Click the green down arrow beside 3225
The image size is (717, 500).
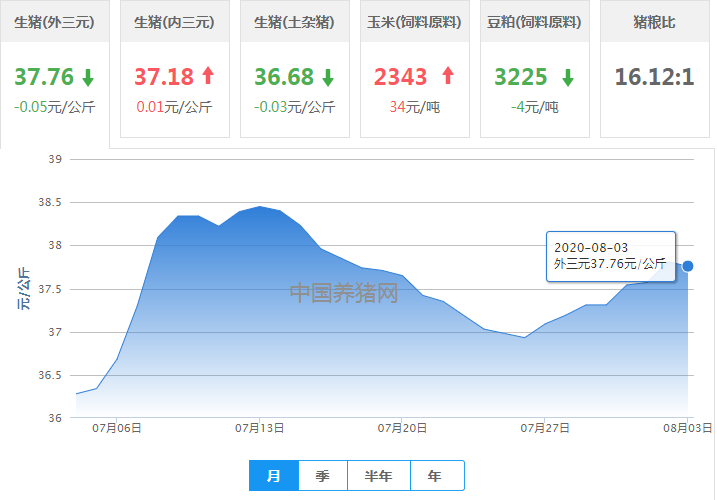(x=567, y=77)
